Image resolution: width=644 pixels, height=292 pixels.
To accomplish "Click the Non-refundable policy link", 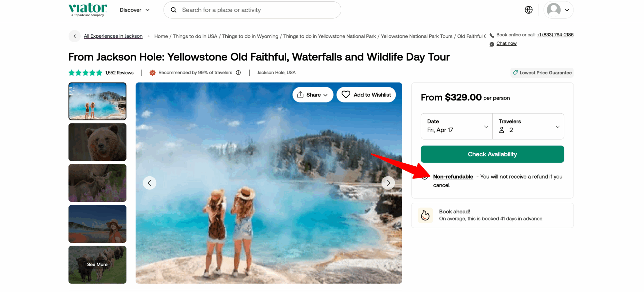I will (453, 177).
